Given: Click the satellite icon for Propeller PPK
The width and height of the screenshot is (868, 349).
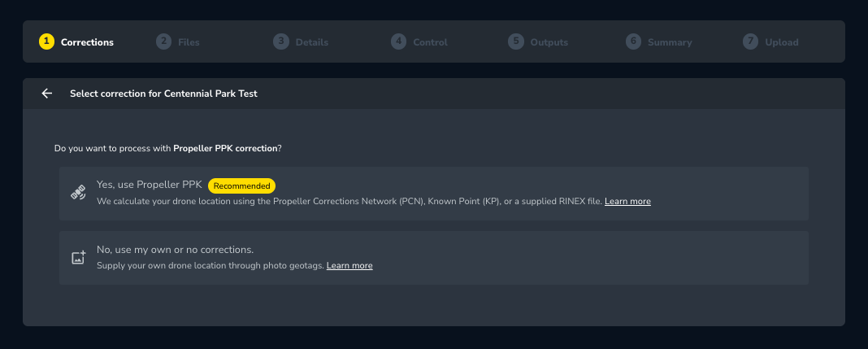Looking at the screenshot, I should pos(78,193).
